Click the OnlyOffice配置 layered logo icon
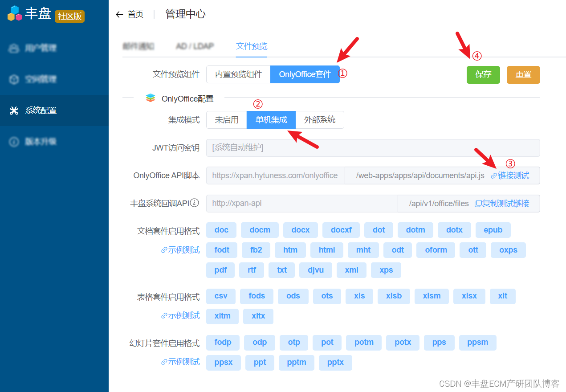Image resolution: width=566 pixels, height=392 pixels. (151, 98)
